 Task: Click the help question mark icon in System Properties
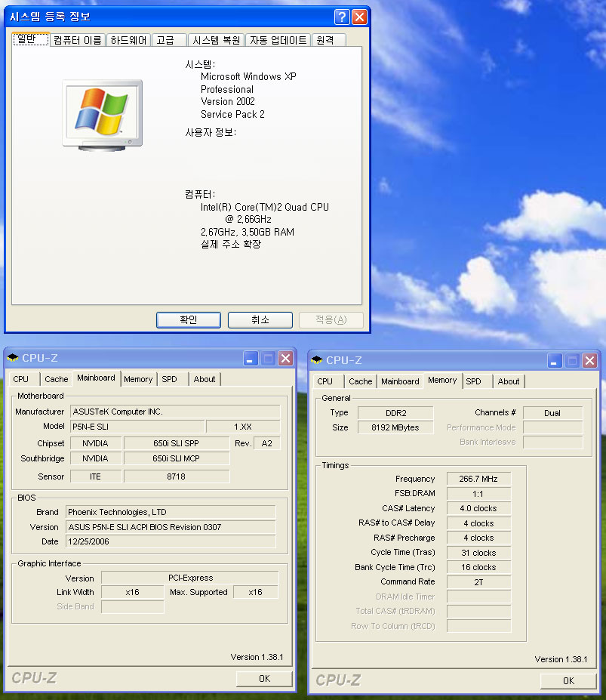pos(342,17)
